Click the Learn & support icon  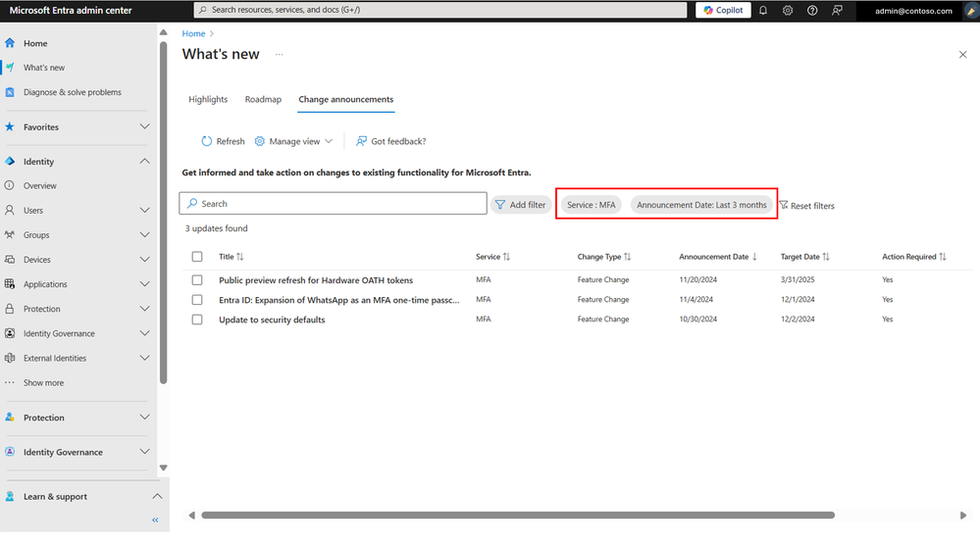[x=10, y=496]
